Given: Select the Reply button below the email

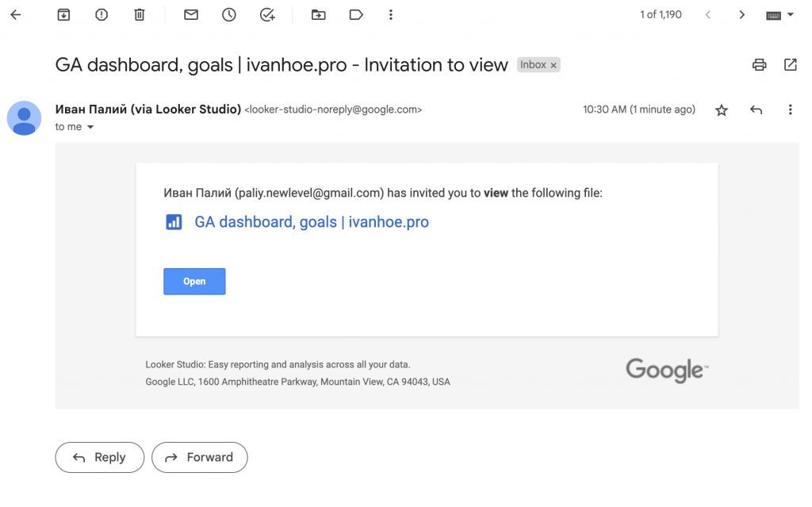Looking at the screenshot, I should [x=100, y=457].
